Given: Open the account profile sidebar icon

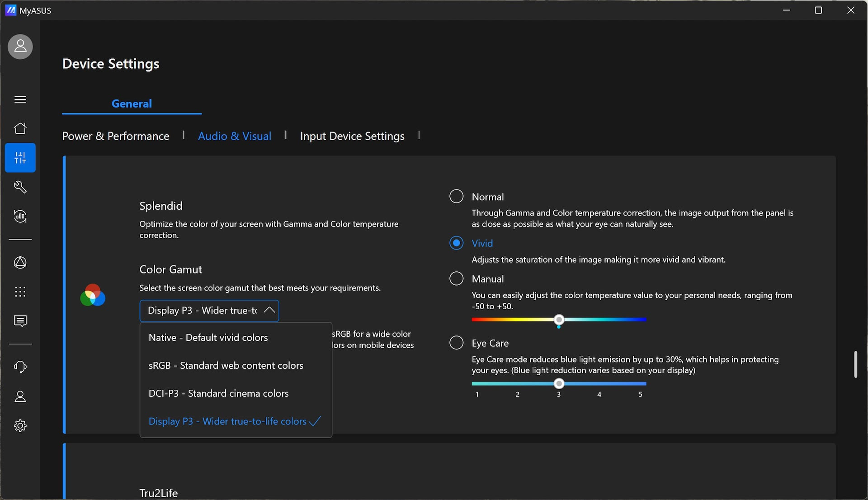Looking at the screenshot, I should coord(20,396).
